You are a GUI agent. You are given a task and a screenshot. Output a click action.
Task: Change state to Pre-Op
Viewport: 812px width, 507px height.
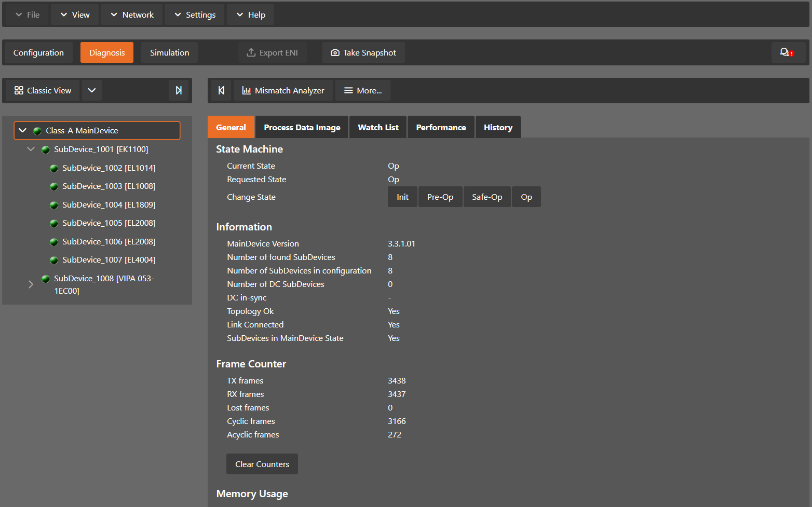440,197
